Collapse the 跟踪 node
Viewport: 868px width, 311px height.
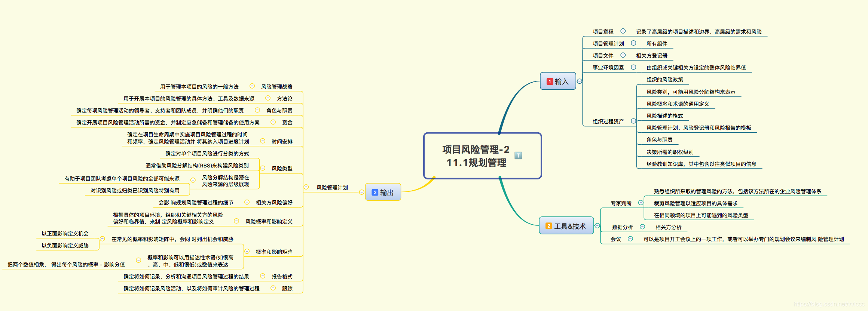273,288
